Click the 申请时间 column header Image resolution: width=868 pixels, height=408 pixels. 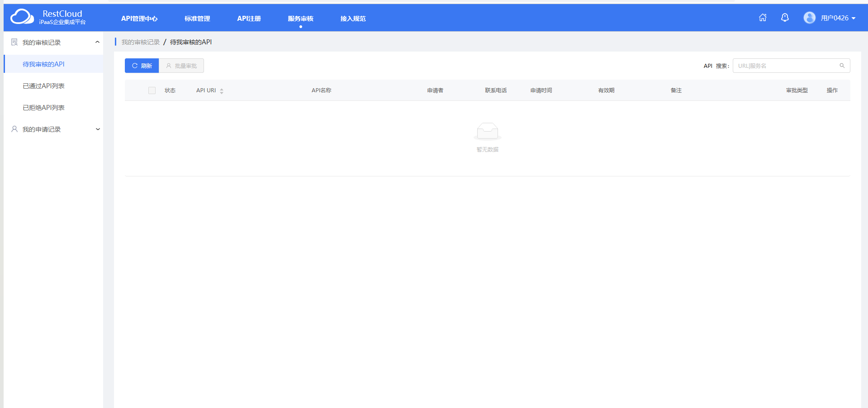pos(541,90)
